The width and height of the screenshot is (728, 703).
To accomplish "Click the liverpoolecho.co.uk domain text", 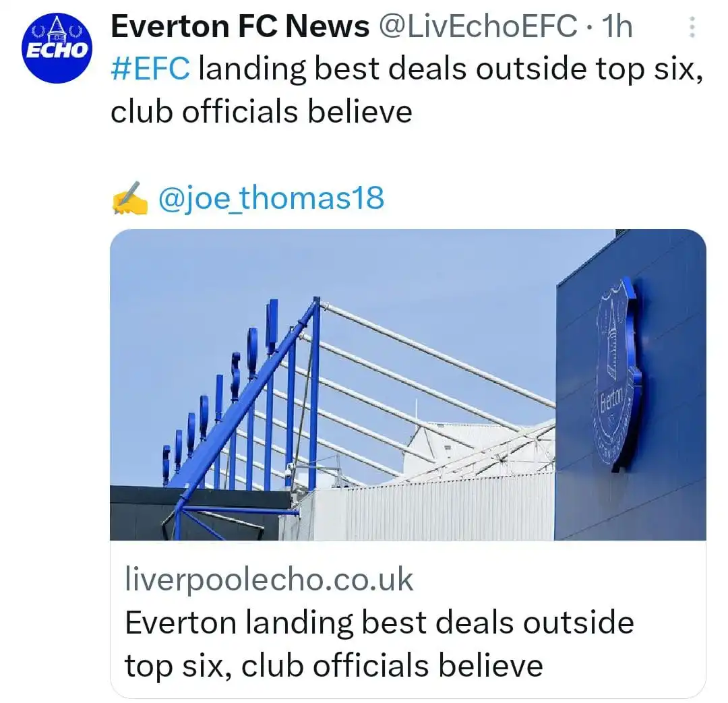I will click(x=269, y=580).
